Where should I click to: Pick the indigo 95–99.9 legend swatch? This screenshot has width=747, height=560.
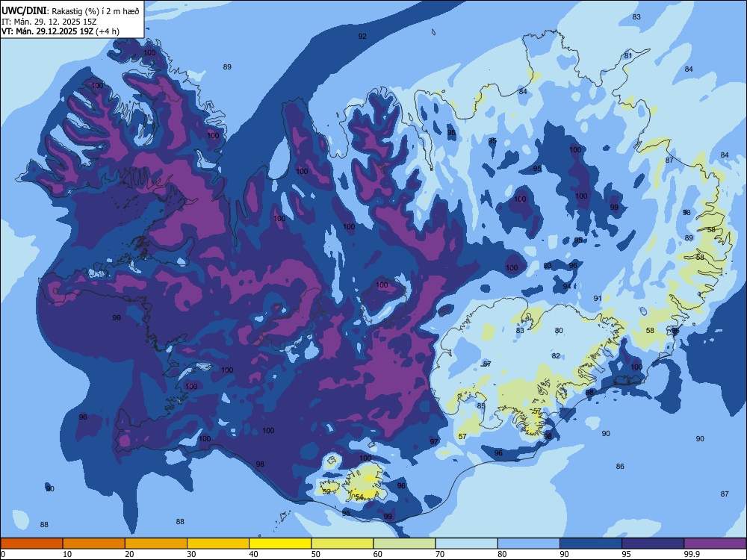click(653, 544)
